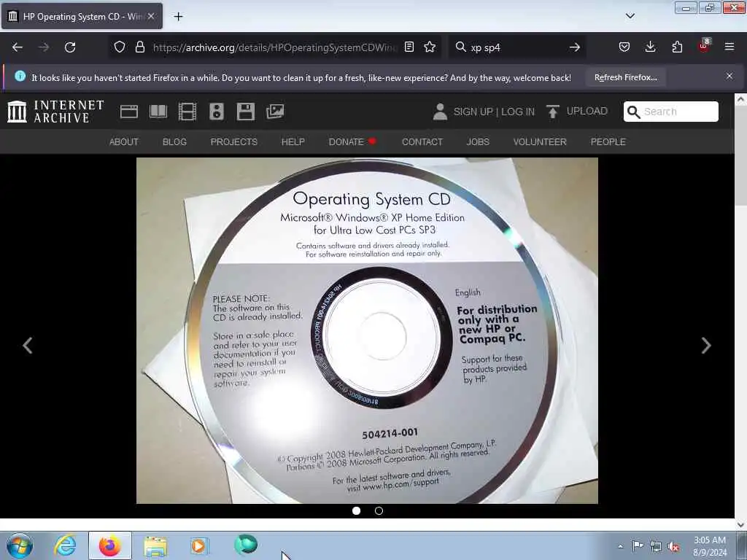Click the Internet Archive logo

click(55, 112)
